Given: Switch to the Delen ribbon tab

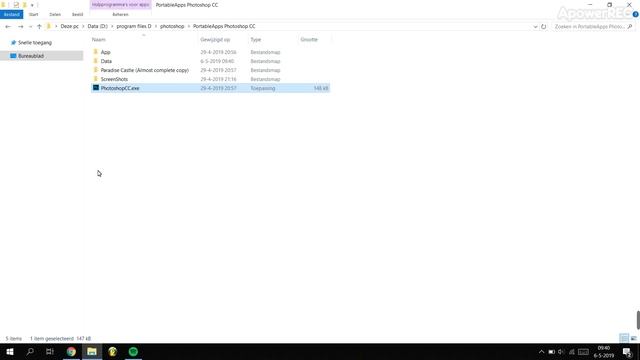Looking at the screenshot, I should (x=55, y=14).
